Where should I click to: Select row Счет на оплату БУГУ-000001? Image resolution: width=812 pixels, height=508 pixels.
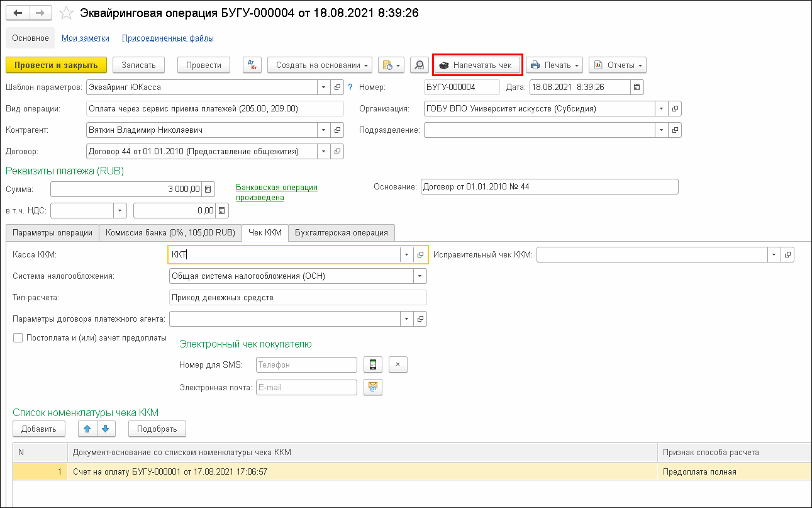[x=412, y=471]
